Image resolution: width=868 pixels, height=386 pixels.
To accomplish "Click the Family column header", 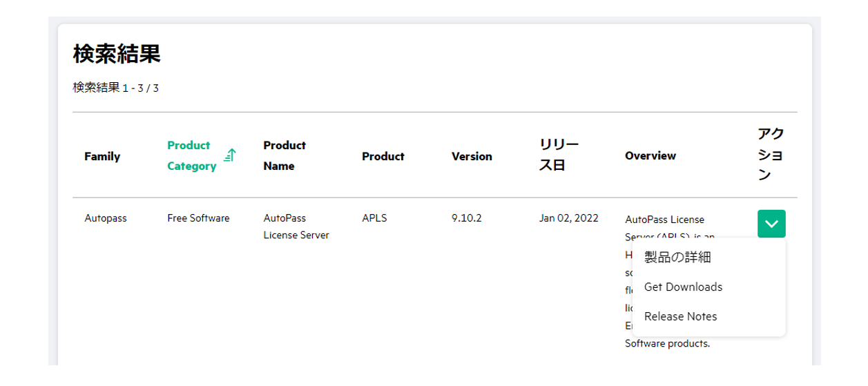I will (102, 156).
